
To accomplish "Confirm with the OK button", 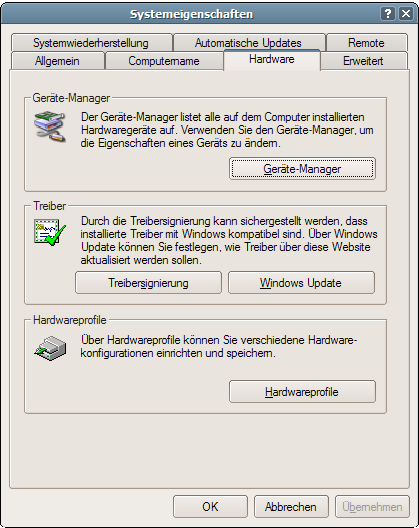I will pos(211,506).
